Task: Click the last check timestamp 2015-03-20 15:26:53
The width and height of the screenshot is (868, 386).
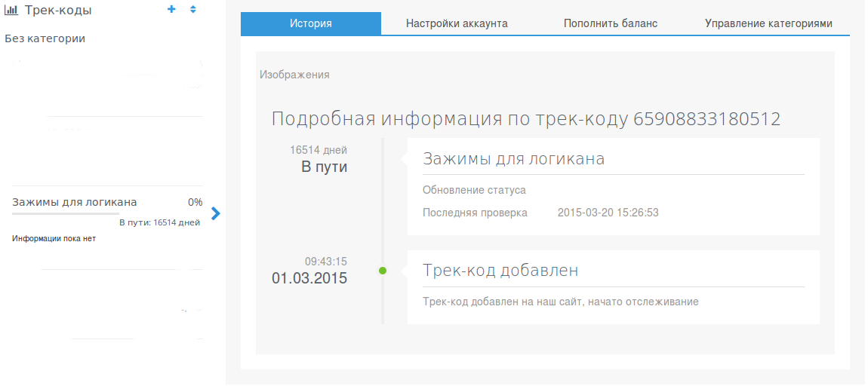Action: point(608,213)
